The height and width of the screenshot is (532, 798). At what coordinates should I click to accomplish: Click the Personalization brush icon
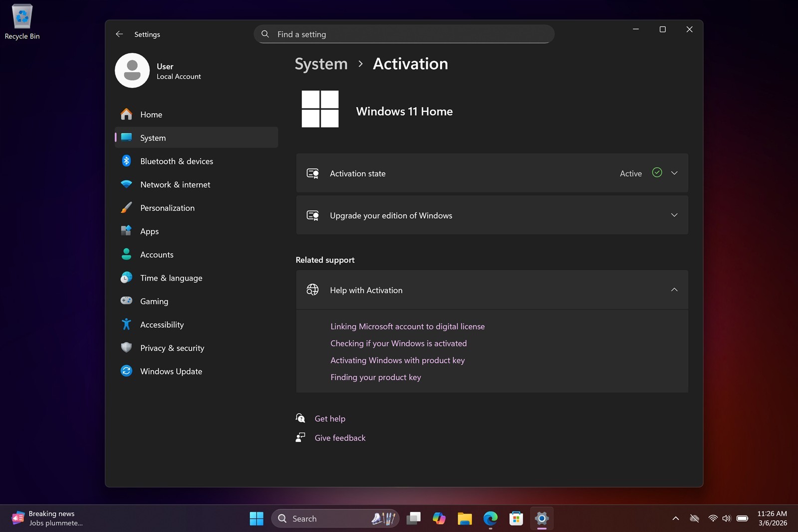pyautogui.click(x=127, y=208)
